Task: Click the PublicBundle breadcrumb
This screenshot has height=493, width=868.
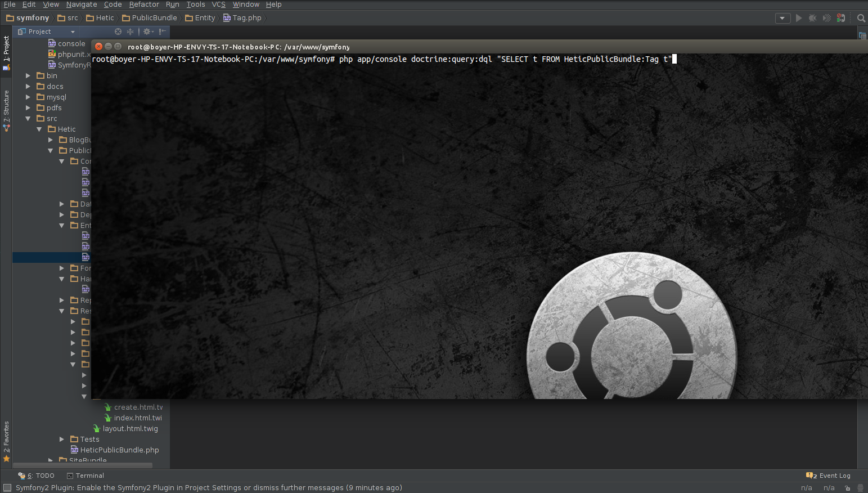Action: (150, 18)
